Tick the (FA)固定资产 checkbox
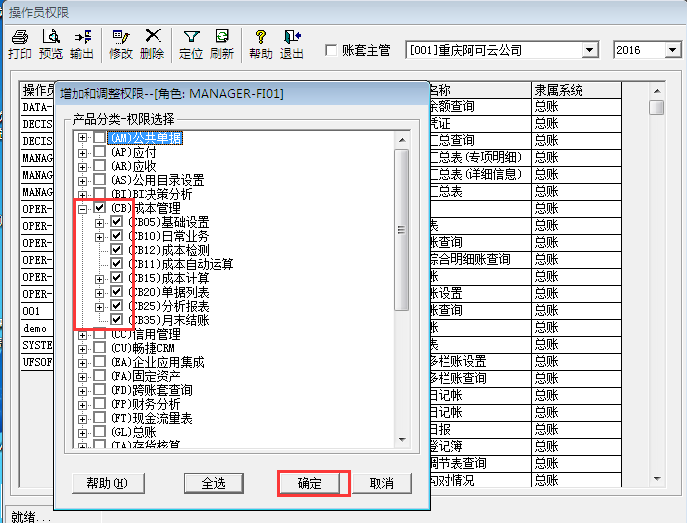The height and width of the screenshot is (523, 687). click(100, 376)
